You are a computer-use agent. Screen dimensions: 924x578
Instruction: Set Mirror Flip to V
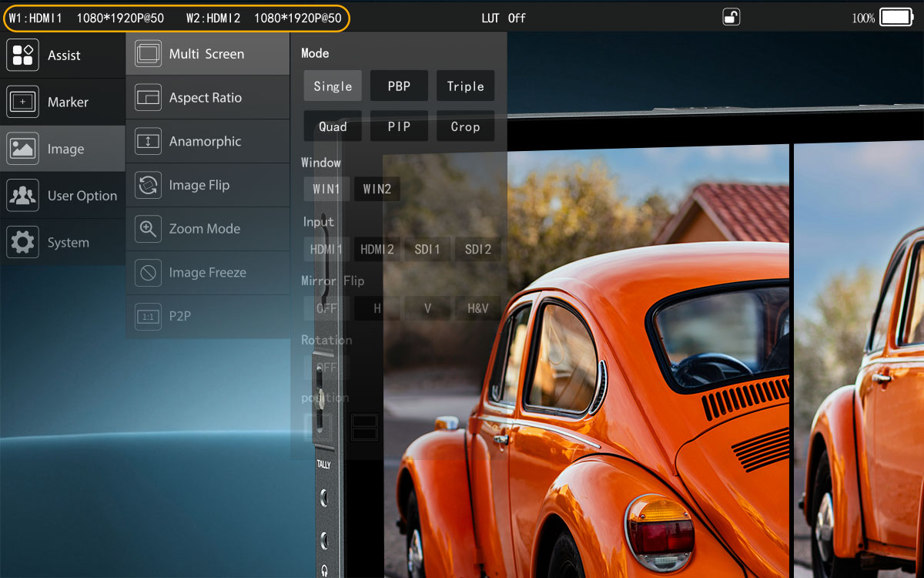(427, 308)
